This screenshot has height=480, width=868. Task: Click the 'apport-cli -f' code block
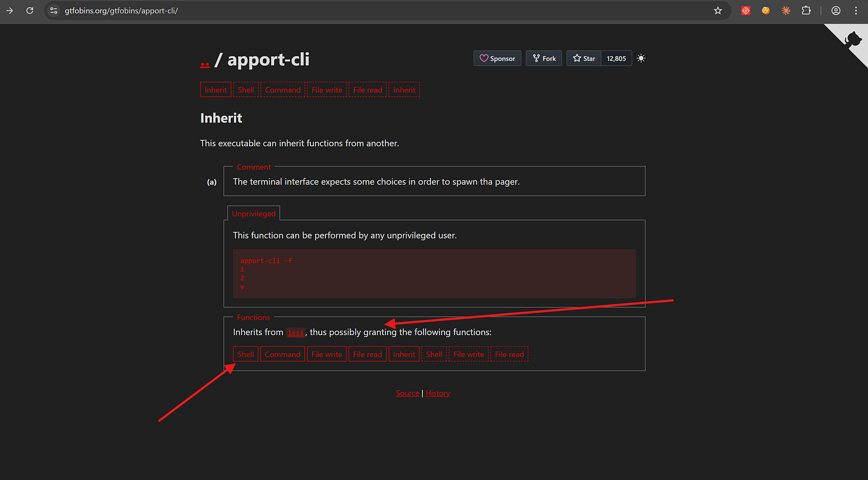[x=435, y=274]
